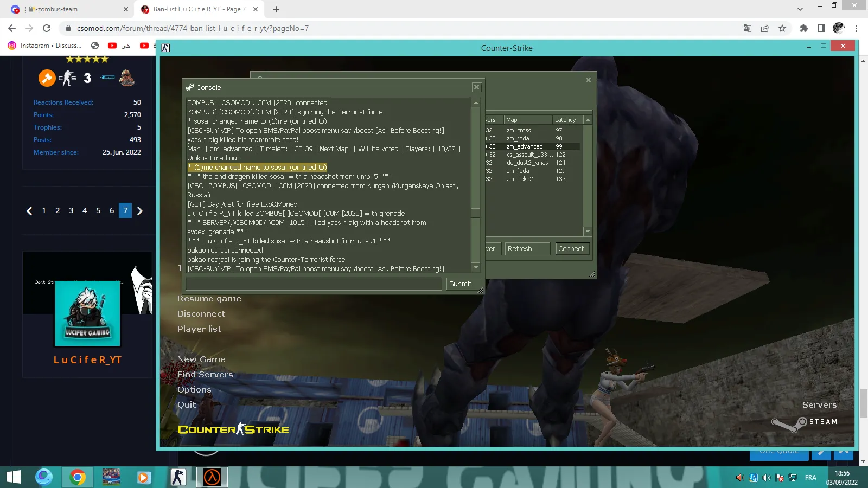This screenshot has height=488, width=868.
Task: Open the Counter-Strike taskbar icon
Action: 178,477
